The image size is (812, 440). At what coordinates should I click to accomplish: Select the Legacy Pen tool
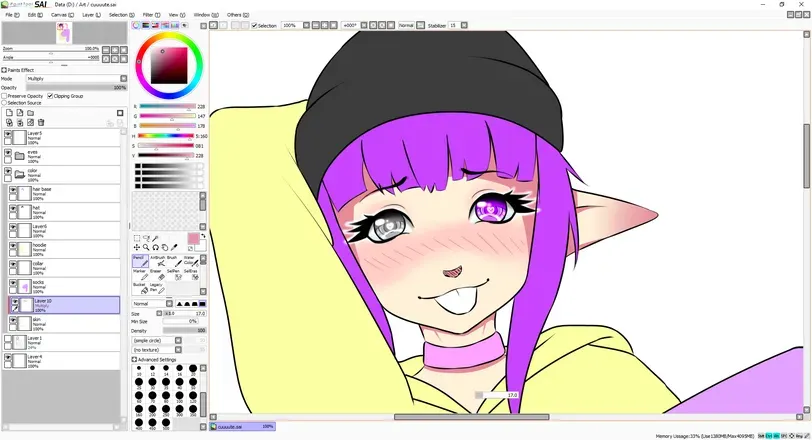tap(157, 288)
